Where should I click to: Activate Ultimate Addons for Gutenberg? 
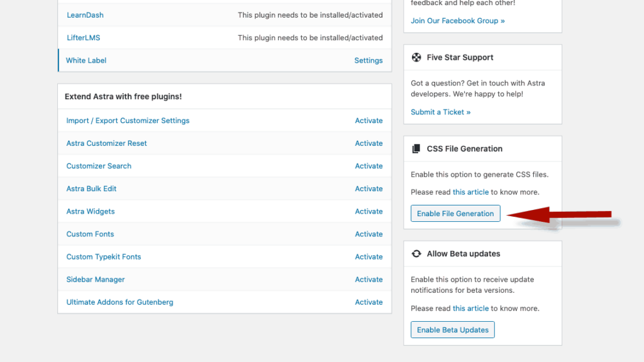tap(369, 302)
